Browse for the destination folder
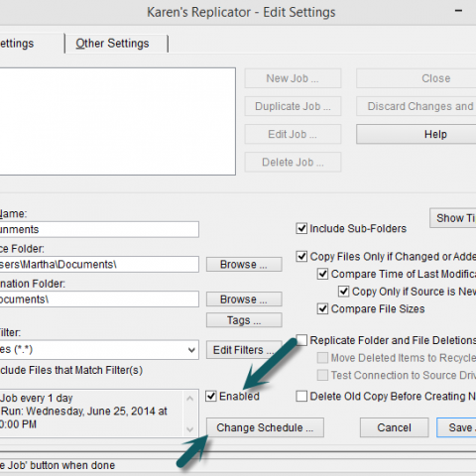 point(244,299)
